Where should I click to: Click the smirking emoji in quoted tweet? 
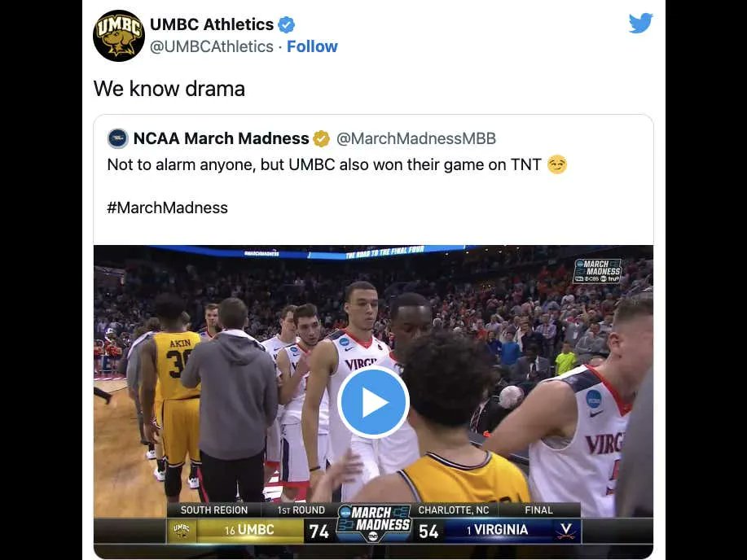tap(557, 164)
